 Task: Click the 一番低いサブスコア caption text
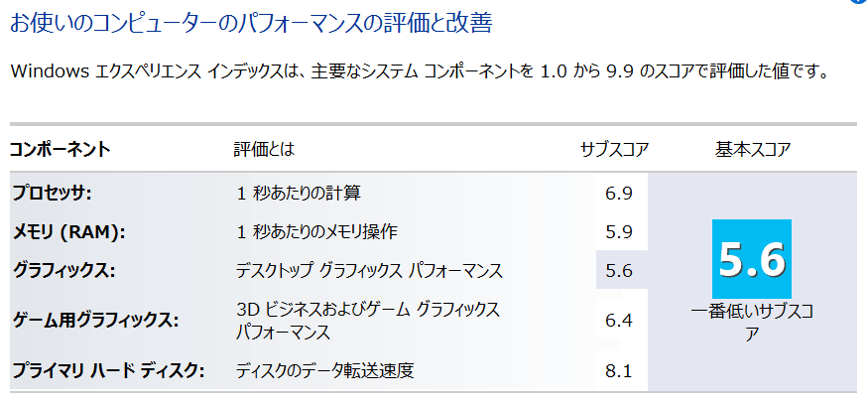[x=752, y=322]
